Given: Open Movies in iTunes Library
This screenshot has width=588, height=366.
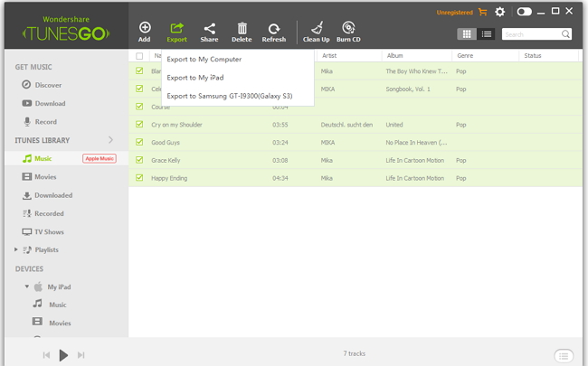Looking at the screenshot, I should [39, 177].
